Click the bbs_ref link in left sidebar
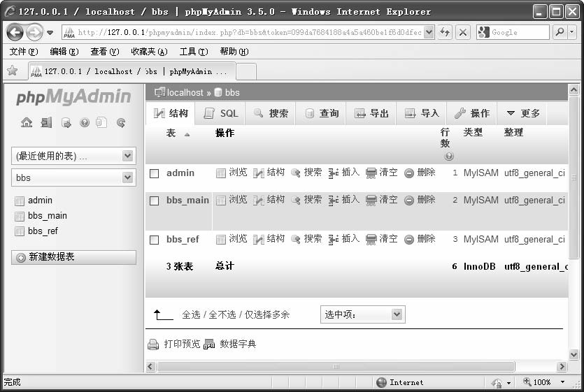 [x=43, y=231]
